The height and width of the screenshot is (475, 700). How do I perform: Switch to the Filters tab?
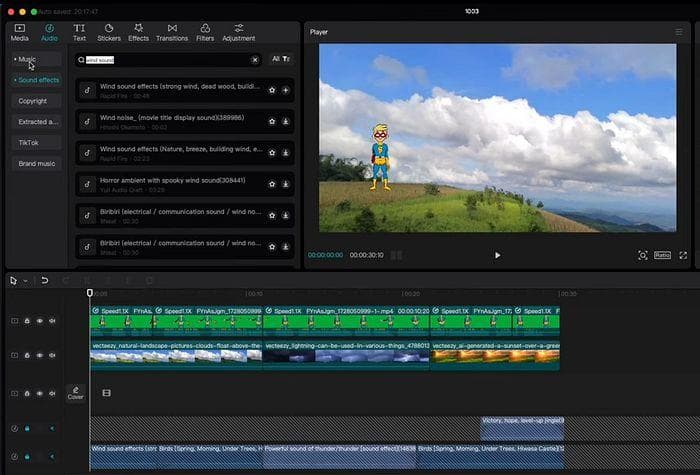tap(205, 33)
